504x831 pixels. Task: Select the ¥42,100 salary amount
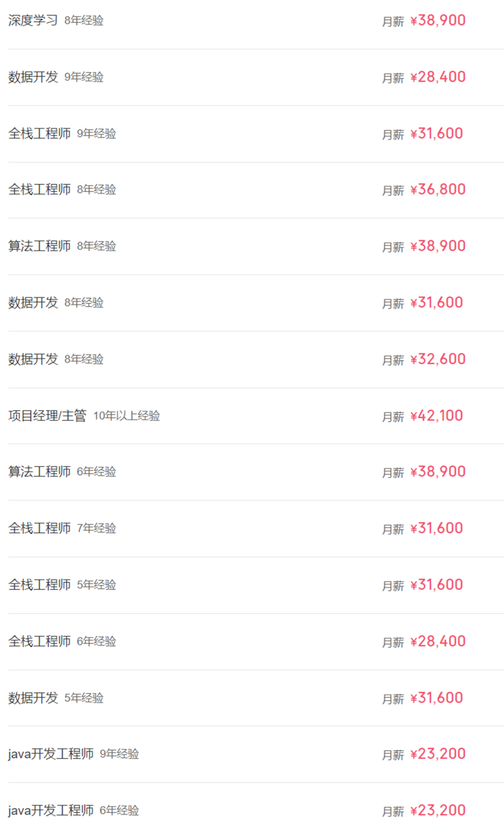click(x=436, y=415)
